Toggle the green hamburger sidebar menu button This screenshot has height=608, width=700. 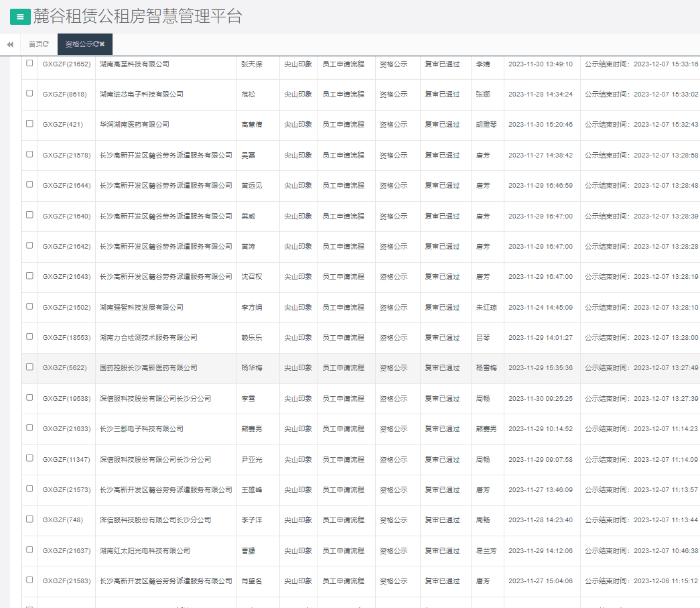(x=19, y=17)
